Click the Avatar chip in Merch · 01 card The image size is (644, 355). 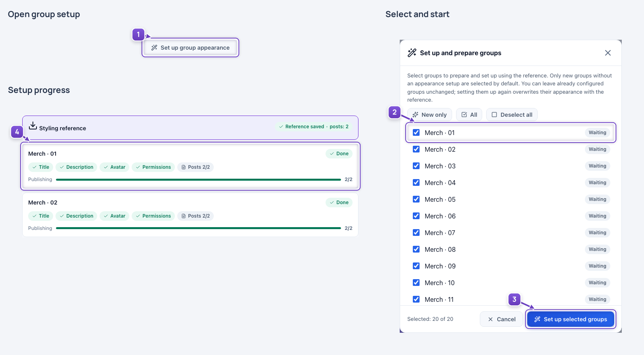114,167
